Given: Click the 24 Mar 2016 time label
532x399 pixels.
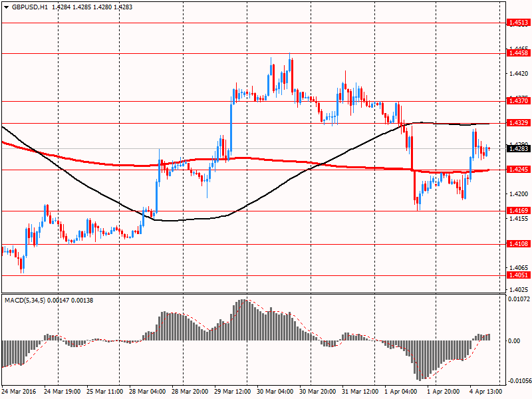Looking at the screenshot, I should [x=20, y=392].
